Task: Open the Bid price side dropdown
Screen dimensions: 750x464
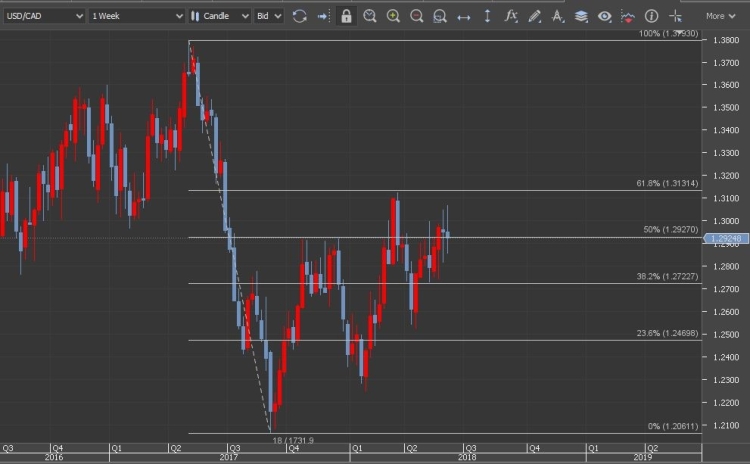Action: [269, 16]
